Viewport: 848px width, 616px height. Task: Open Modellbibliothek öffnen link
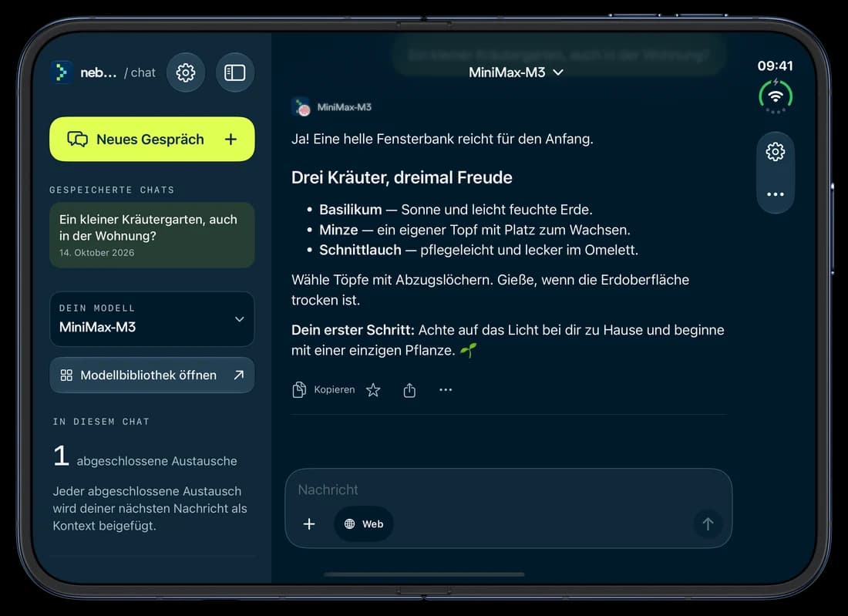[152, 375]
